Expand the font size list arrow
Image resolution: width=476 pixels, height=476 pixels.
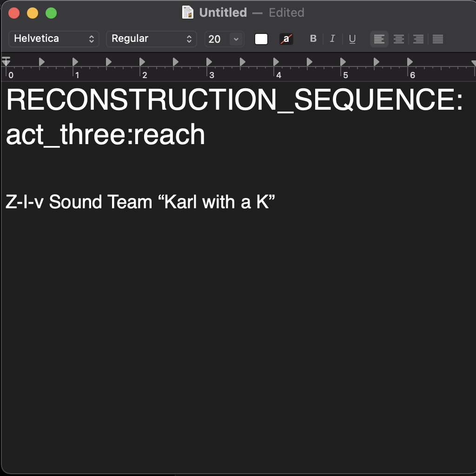(236, 39)
